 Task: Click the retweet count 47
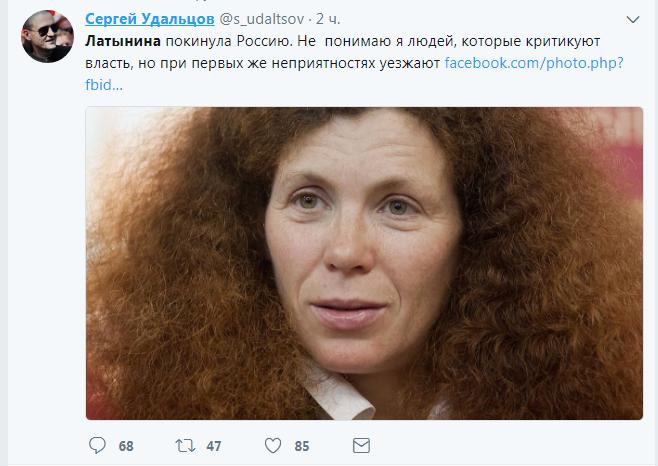214,446
